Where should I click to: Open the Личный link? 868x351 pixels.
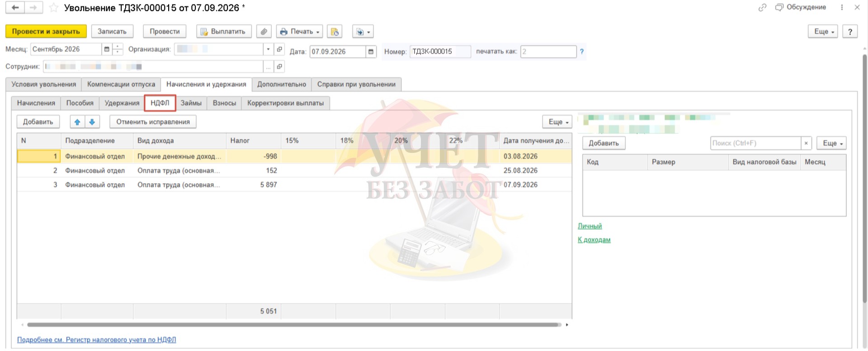pyautogui.click(x=590, y=226)
